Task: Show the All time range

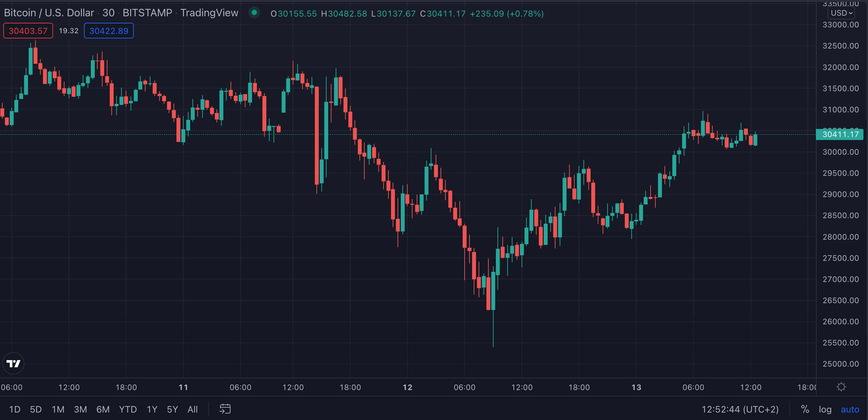Action: pos(192,409)
